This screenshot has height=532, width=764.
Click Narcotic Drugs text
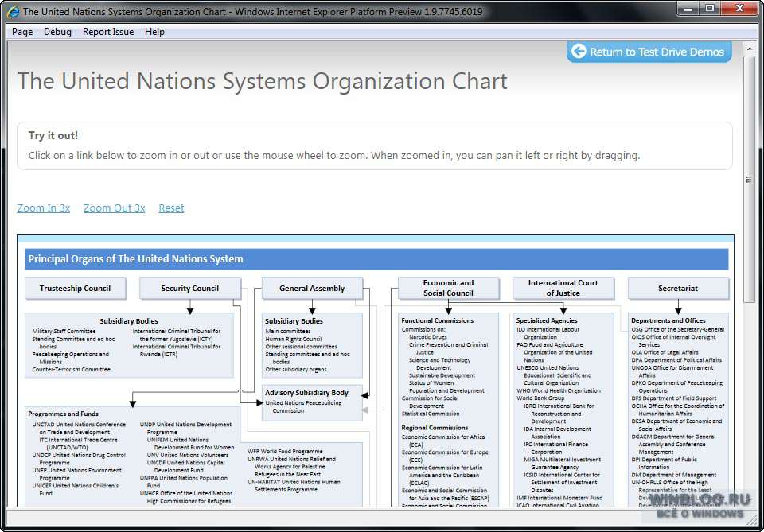point(428,337)
